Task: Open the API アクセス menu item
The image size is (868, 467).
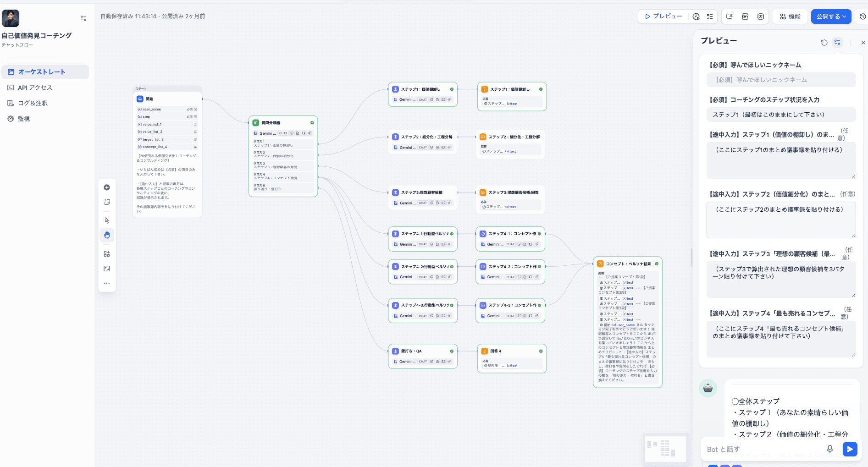Action: click(x=35, y=88)
